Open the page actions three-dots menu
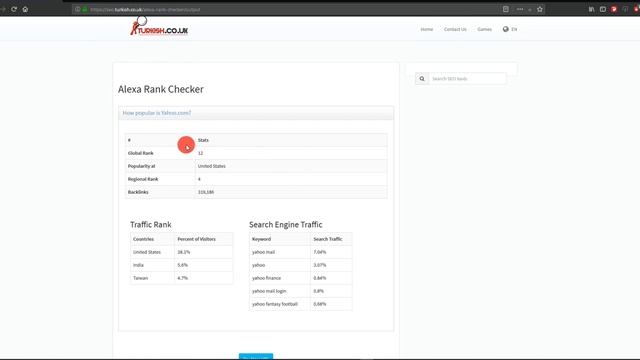Image resolution: width=640 pixels, height=360 pixels. (520, 9)
